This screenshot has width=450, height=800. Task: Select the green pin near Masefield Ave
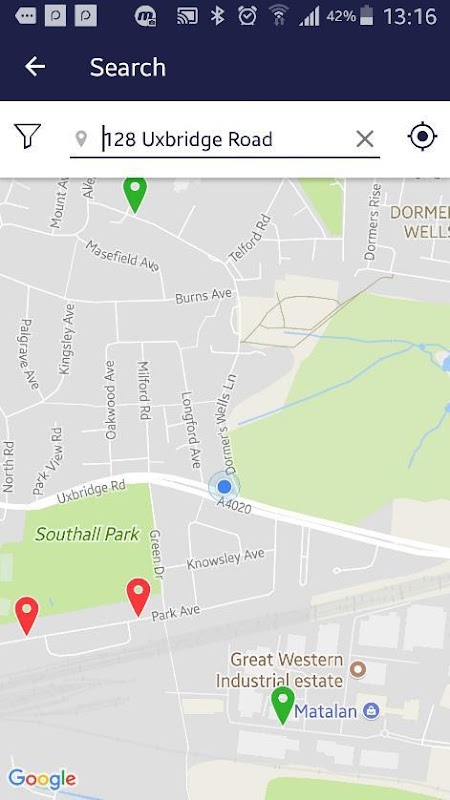coord(135,195)
